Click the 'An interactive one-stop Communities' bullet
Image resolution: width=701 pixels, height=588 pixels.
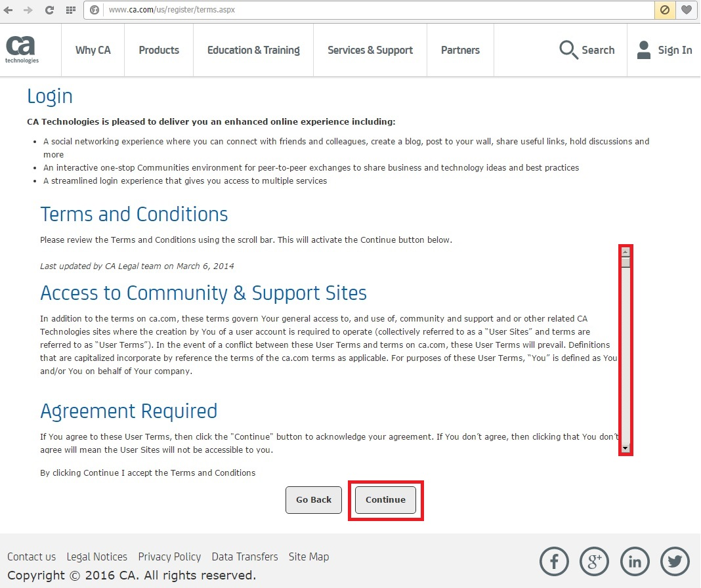coord(311,168)
